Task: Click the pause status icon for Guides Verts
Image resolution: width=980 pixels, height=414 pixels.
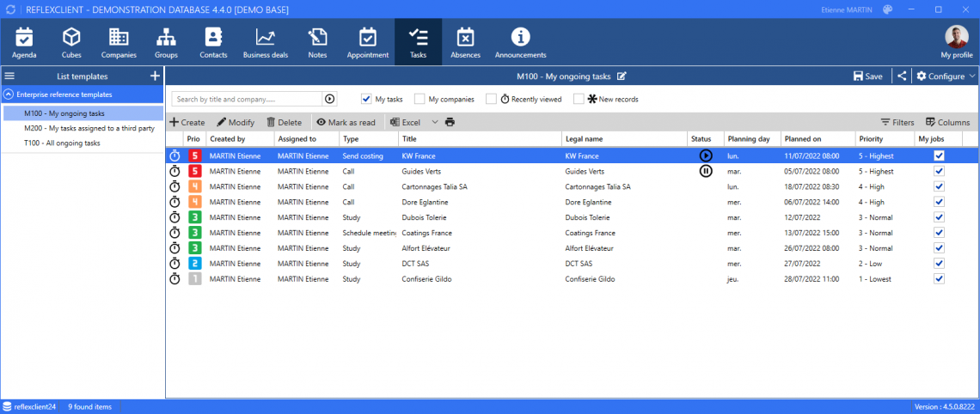Action: tap(706, 171)
